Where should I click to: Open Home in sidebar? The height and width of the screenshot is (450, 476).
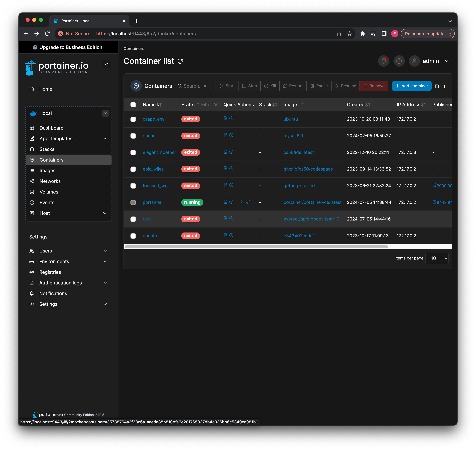[x=68, y=89]
